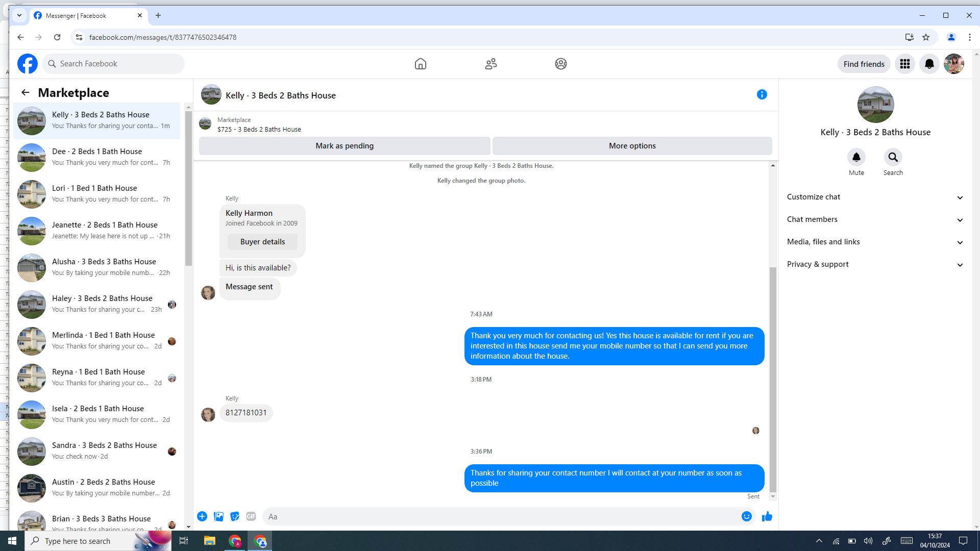This screenshot has width=980, height=551.
Task: Open the Chrome profile icon
Action: coord(951,37)
